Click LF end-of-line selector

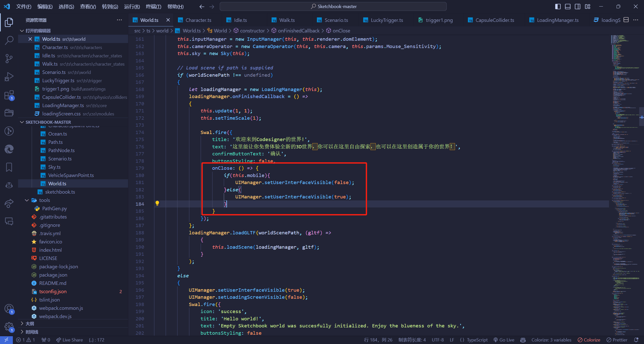tap(452, 340)
